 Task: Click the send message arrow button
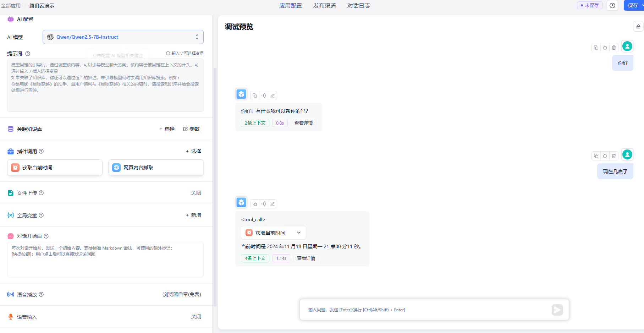[x=557, y=310]
